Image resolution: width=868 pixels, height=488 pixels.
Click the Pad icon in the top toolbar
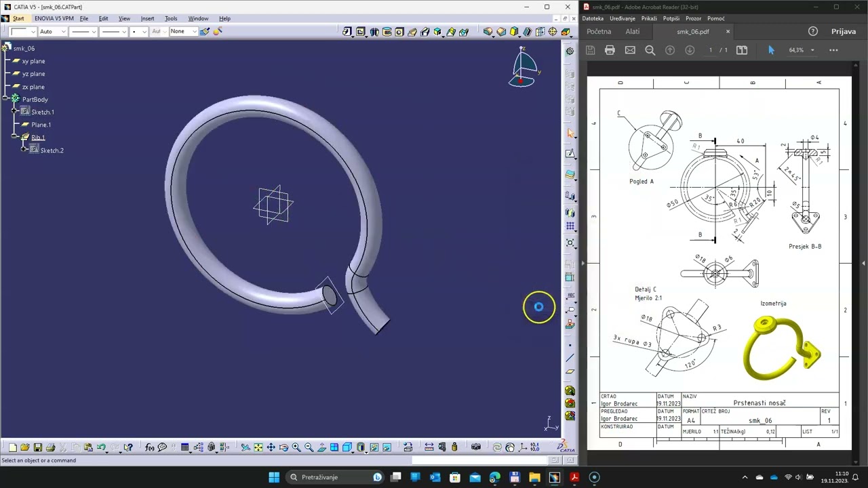pyautogui.click(x=347, y=32)
